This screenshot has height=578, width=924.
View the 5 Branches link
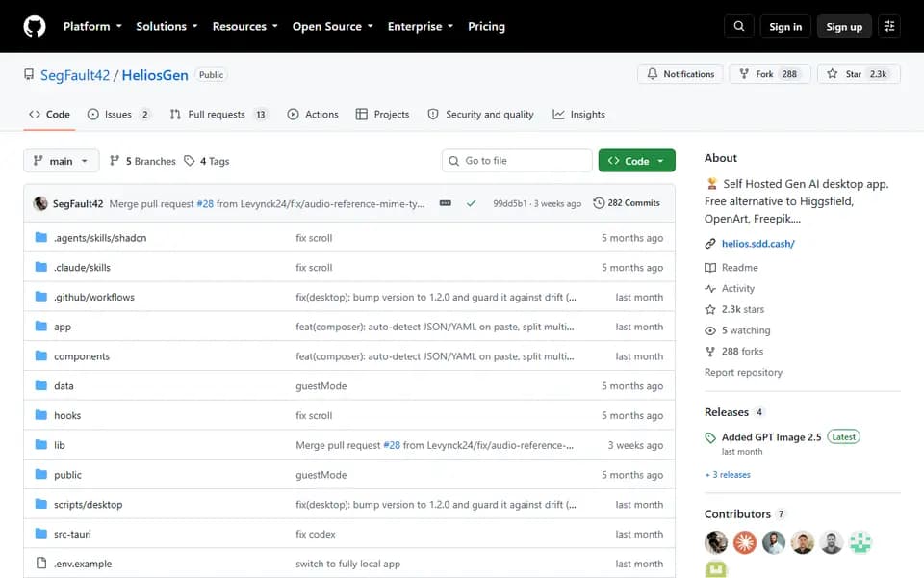click(142, 161)
